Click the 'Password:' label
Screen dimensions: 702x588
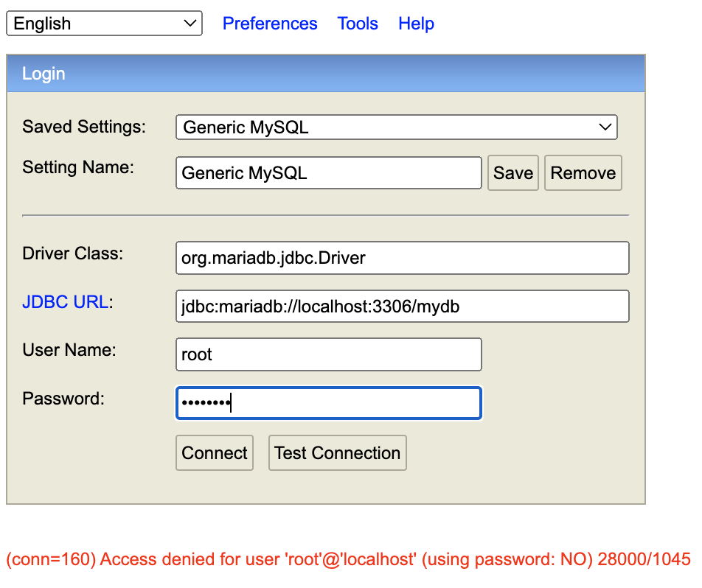click(63, 399)
